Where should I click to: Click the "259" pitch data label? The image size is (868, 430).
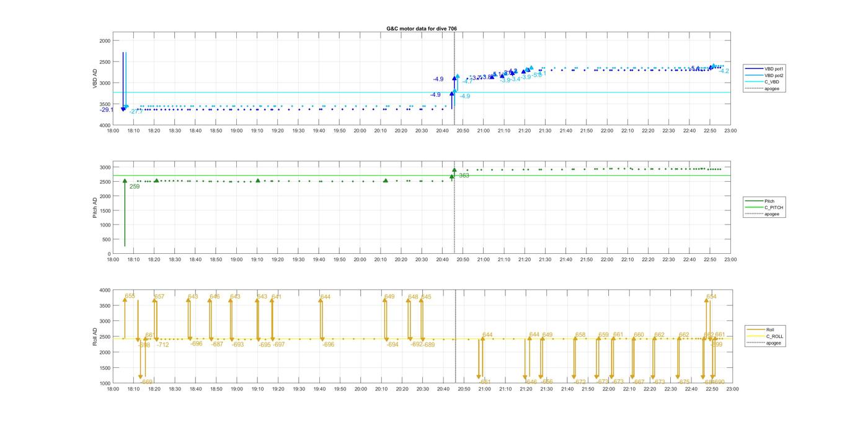pos(135,186)
